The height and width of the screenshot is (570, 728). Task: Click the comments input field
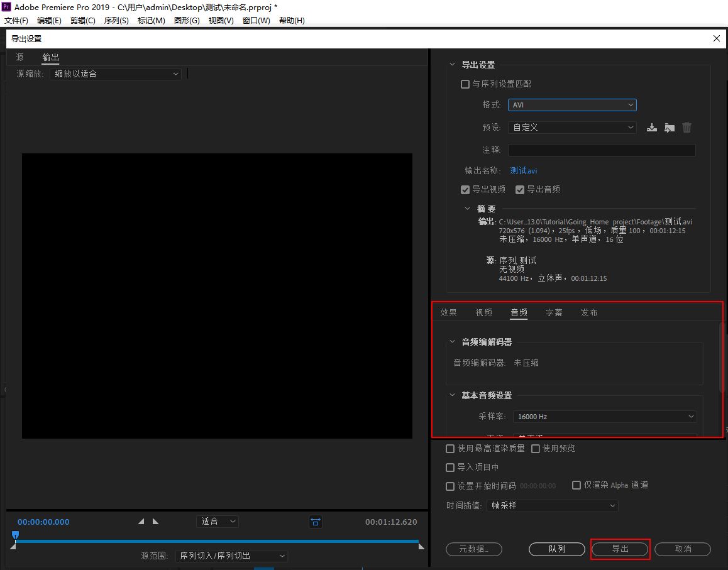coord(602,150)
